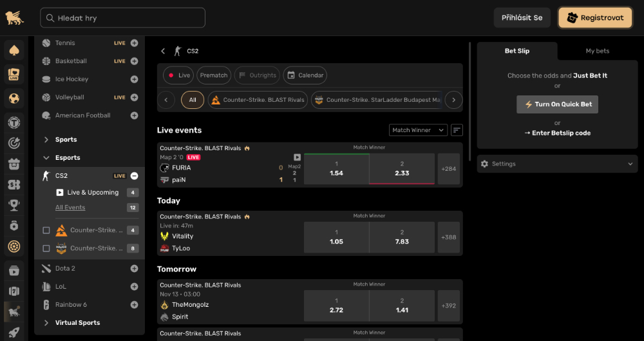Open the FURIA vs paiN live stream icon

pos(297,157)
